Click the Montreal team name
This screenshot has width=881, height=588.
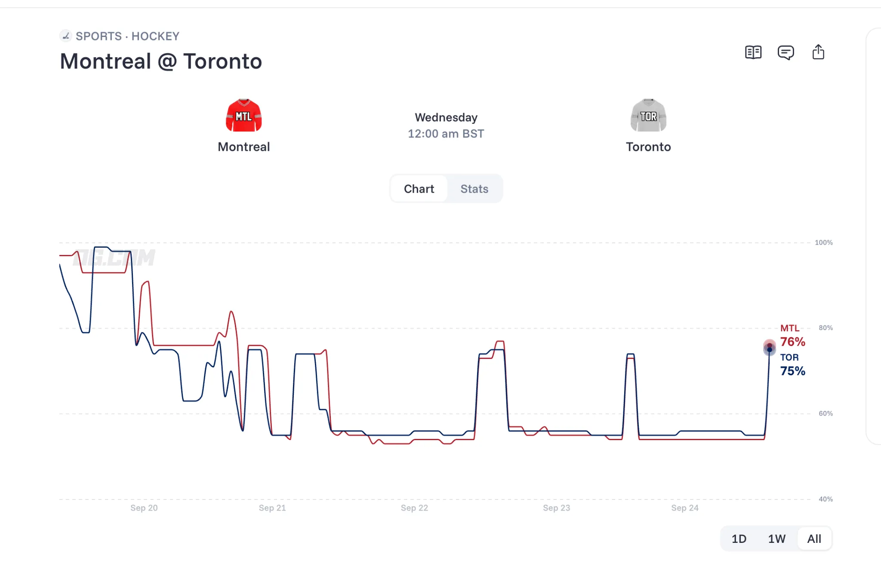(x=244, y=147)
